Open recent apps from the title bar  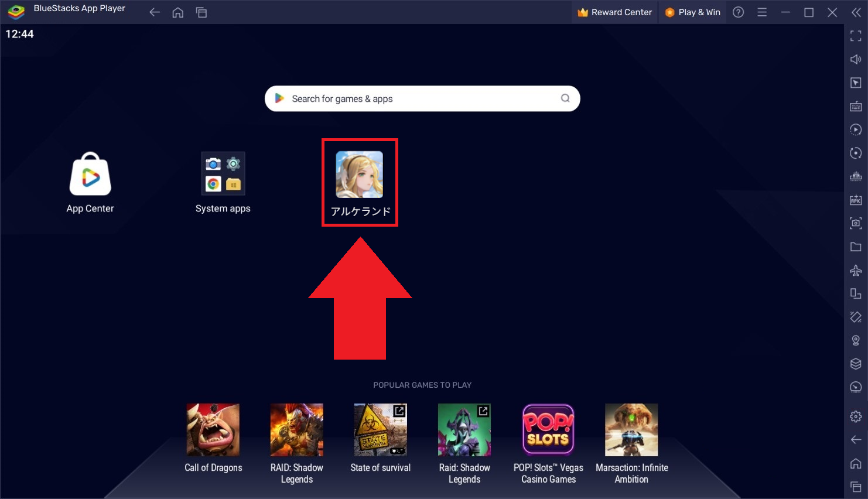(x=201, y=12)
